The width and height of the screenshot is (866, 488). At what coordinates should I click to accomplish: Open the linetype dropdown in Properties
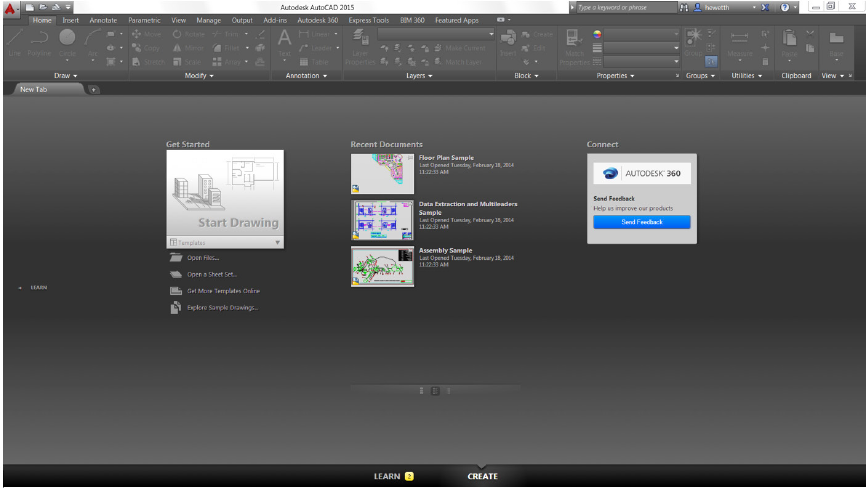pos(642,62)
